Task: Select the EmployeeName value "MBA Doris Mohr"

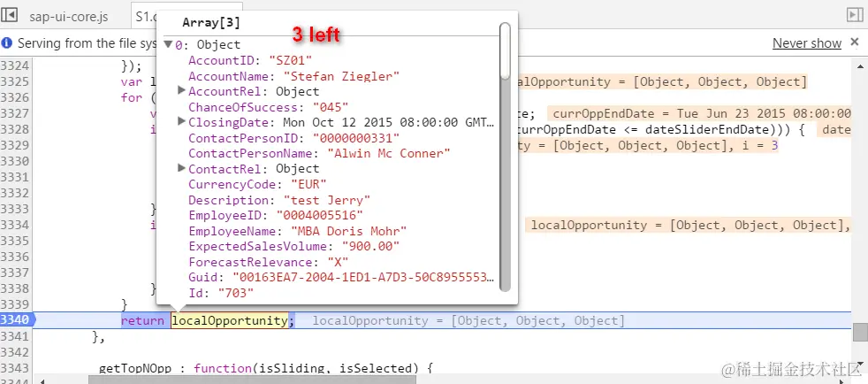Action: tap(349, 231)
